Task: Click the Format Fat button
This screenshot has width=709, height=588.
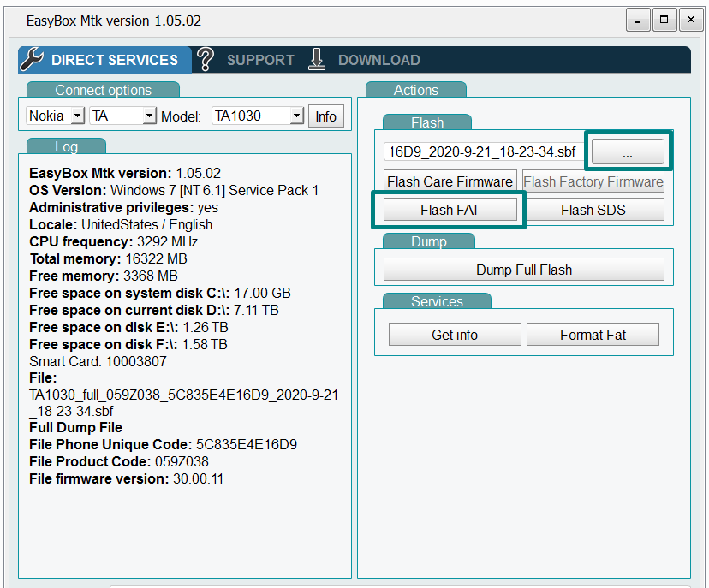Action: [593, 335]
